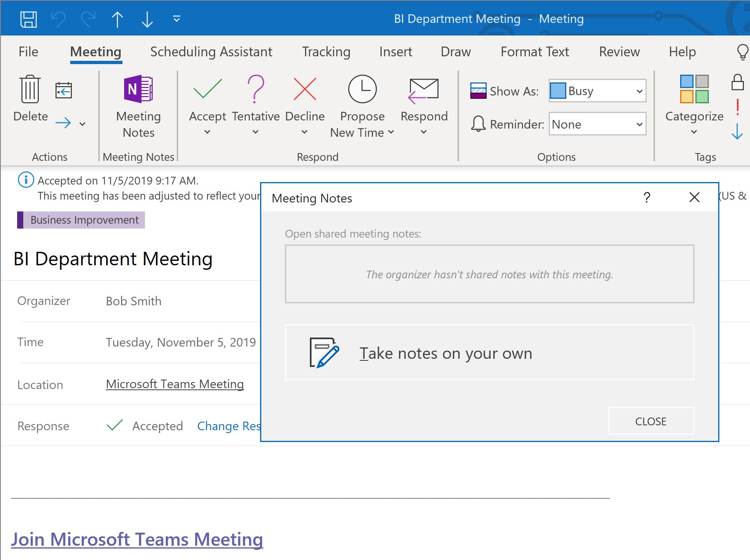Switch to Scheduling Assistant tab
Image resolution: width=750 pixels, height=560 pixels.
coord(211,52)
